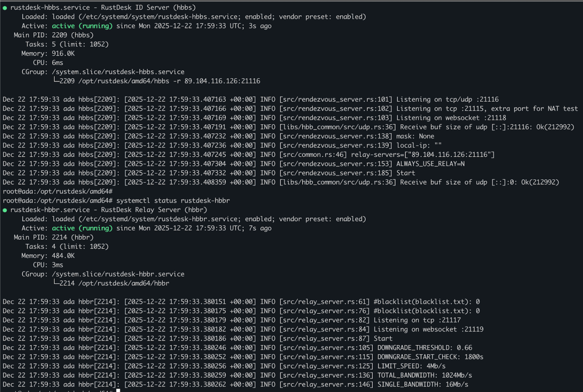The width and height of the screenshot is (583, 392).
Task: Click the "SINGLE_BANDWIDTH: 16Mb/s" log entry
Action: click(x=422, y=384)
